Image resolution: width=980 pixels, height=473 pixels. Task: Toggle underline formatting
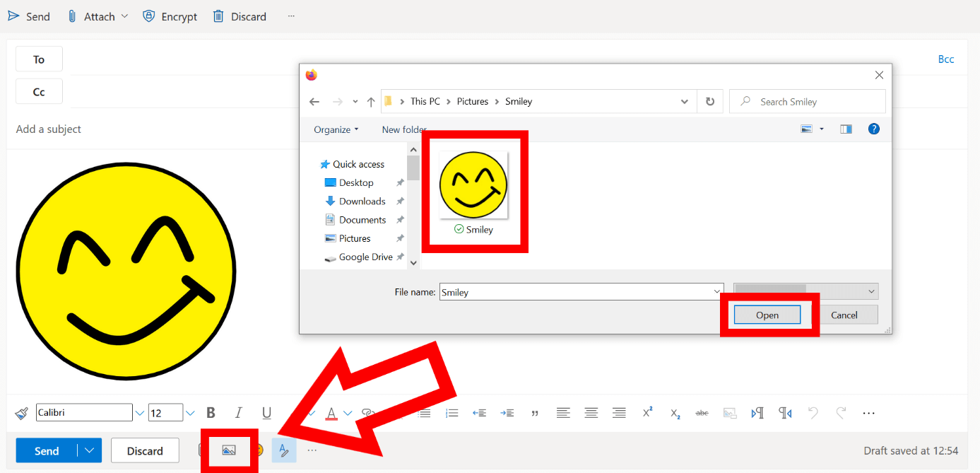pyautogui.click(x=266, y=412)
